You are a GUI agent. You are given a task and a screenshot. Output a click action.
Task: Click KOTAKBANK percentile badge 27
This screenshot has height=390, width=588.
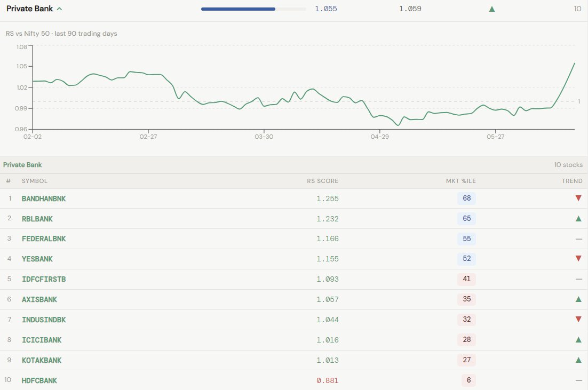pyautogui.click(x=466, y=360)
